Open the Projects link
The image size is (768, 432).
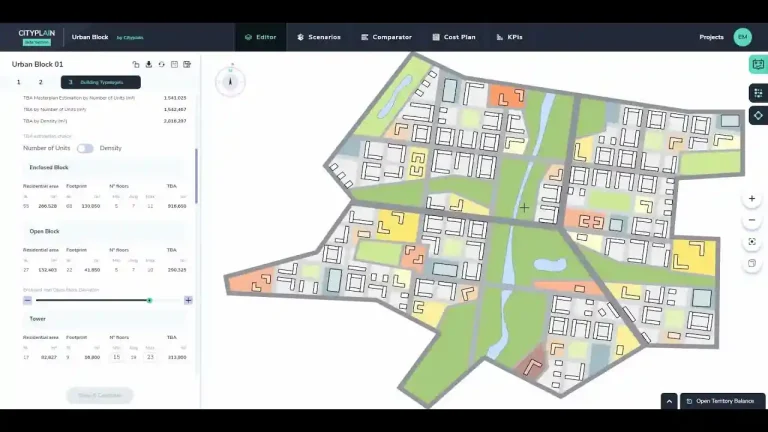tap(711, 37)
